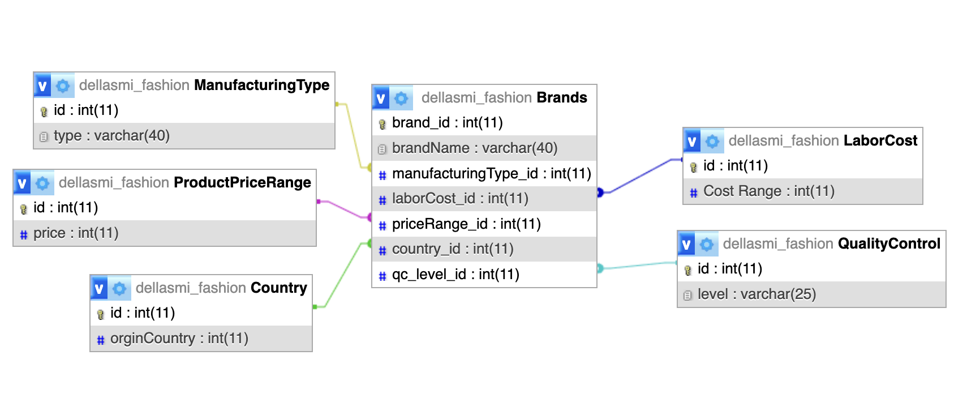Click the gear icon on Brands table
This screenshot has height=419, width=980.
(401, 98)
